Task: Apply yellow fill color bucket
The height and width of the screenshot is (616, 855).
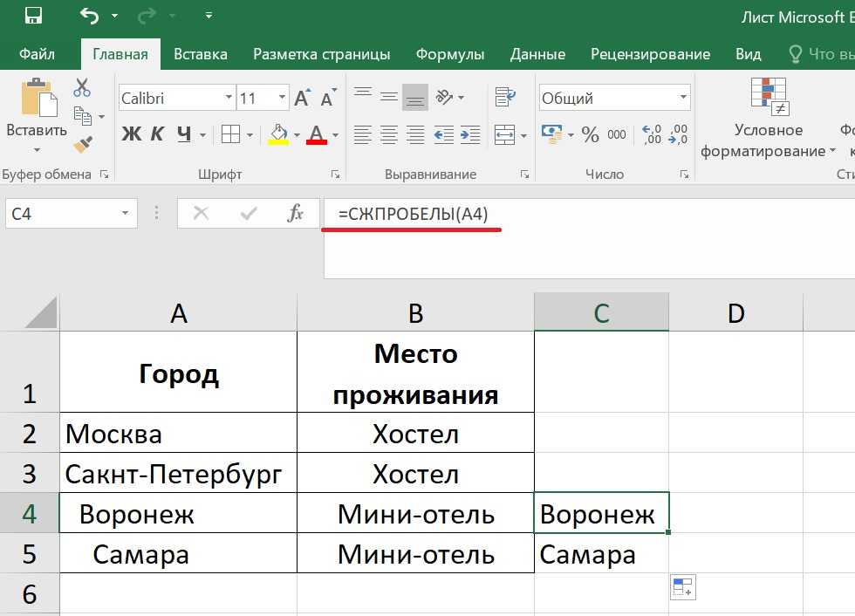Action: (x=278, y=134)
